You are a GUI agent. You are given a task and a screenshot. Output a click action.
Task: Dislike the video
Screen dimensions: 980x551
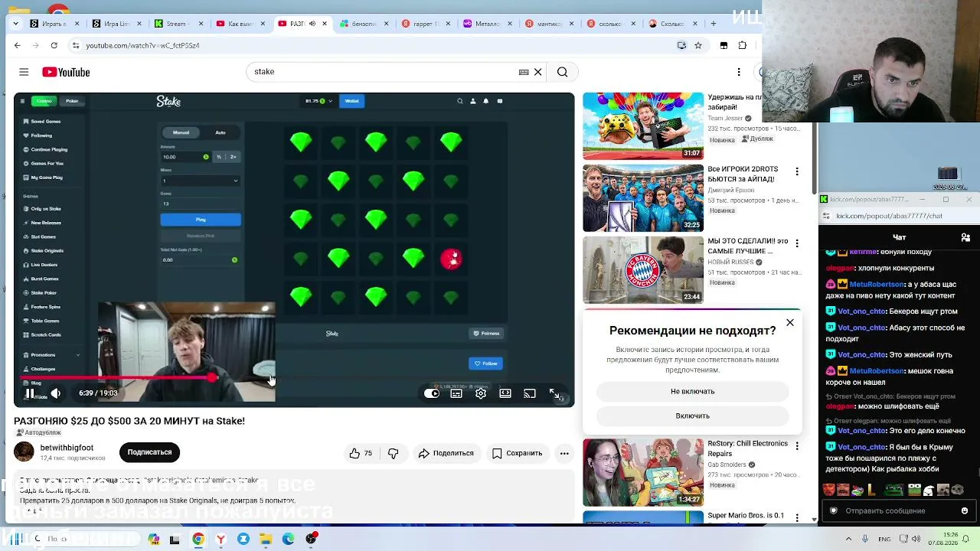(394, 453)
